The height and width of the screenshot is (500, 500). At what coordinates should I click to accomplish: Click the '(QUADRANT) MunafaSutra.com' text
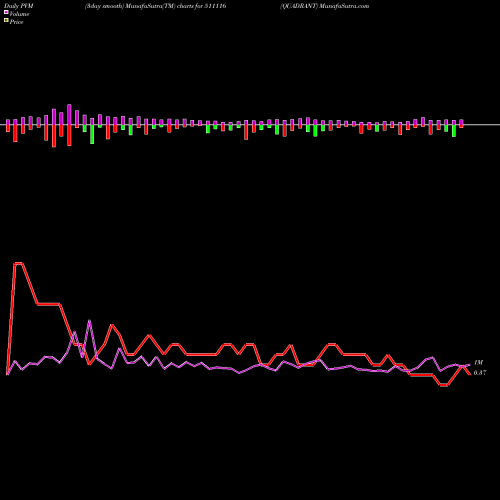tap(325, 6)
